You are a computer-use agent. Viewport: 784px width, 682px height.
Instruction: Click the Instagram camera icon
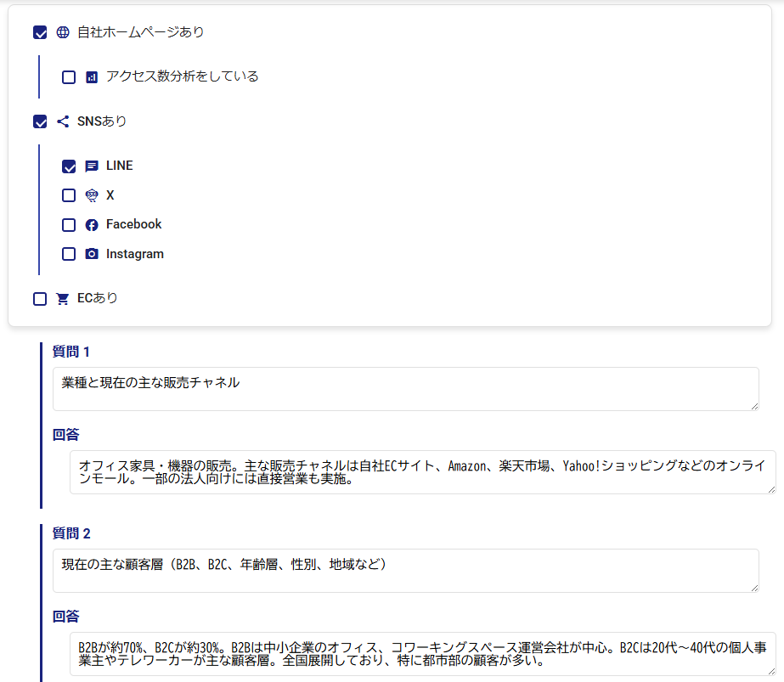tap(92, 254)
